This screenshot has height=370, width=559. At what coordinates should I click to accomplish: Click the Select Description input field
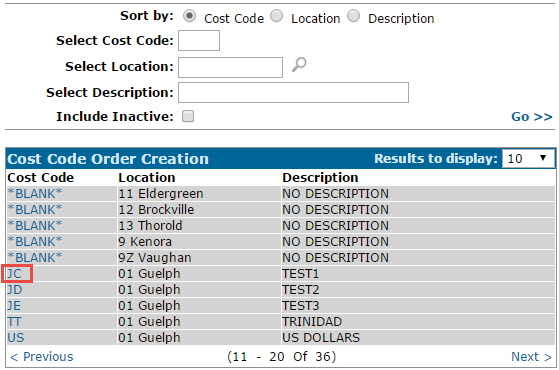tap(293, 93)
